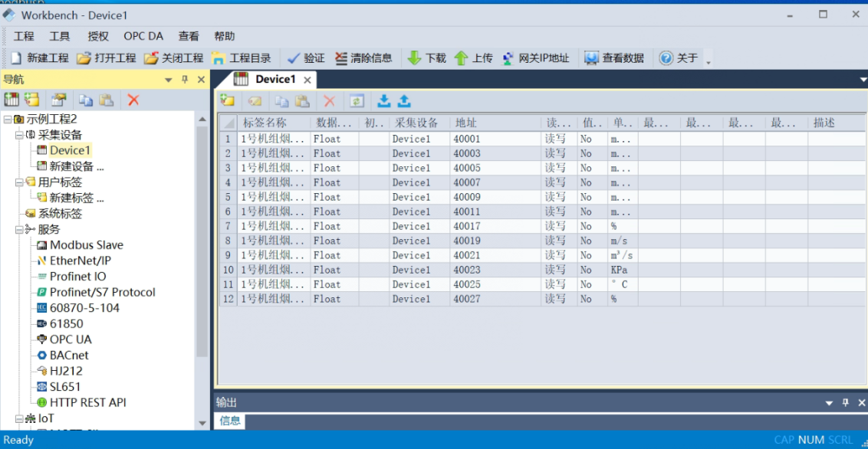Click the blue import arrow icon in Device1 toolbar

[383, 101]
